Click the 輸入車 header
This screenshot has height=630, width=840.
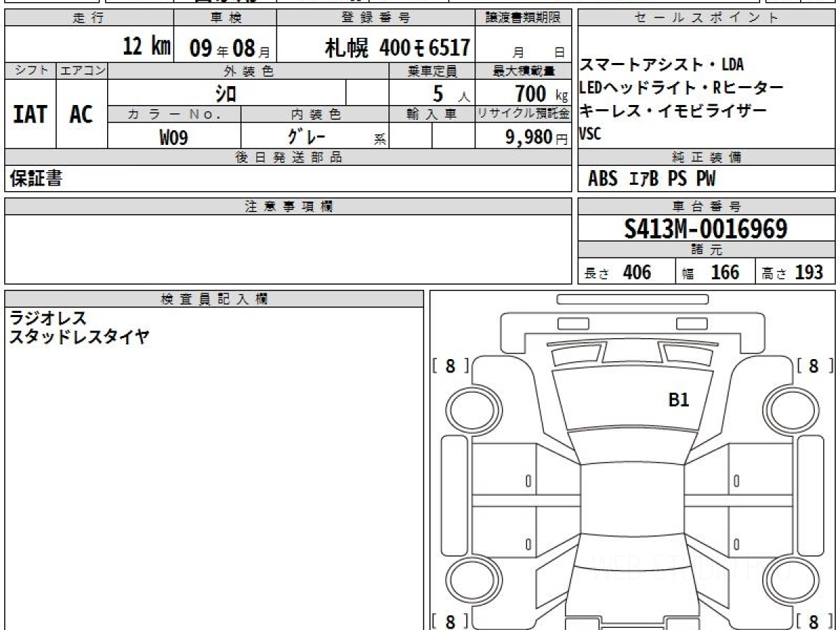tap(432, 115)
